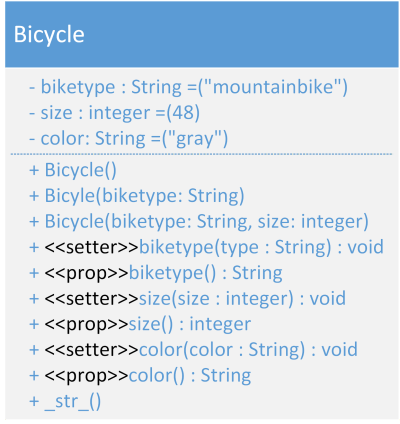Select the color String gray attribute
Viewport: 400px width, 424px height.
[x=129, y=138]
